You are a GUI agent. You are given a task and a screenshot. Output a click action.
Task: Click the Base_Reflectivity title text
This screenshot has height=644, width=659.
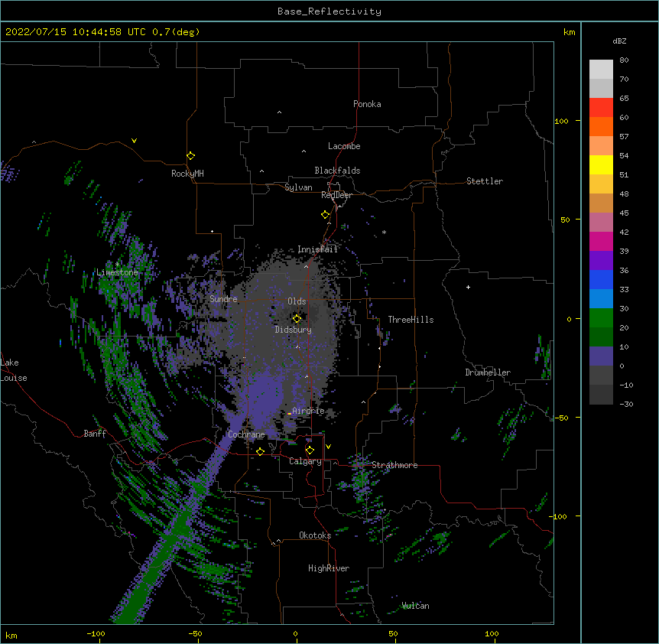coord(329,11)
